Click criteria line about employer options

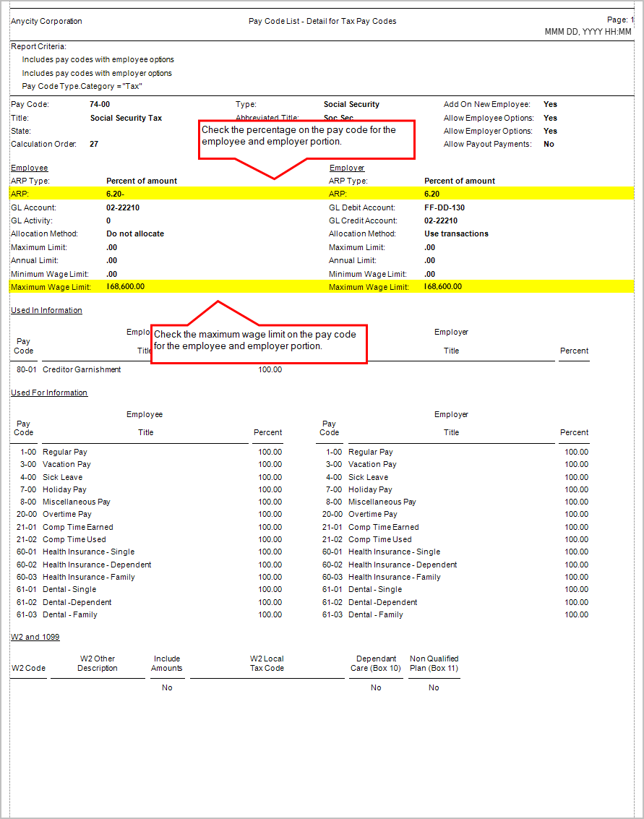pyautogui.click(x=97, y=73)
